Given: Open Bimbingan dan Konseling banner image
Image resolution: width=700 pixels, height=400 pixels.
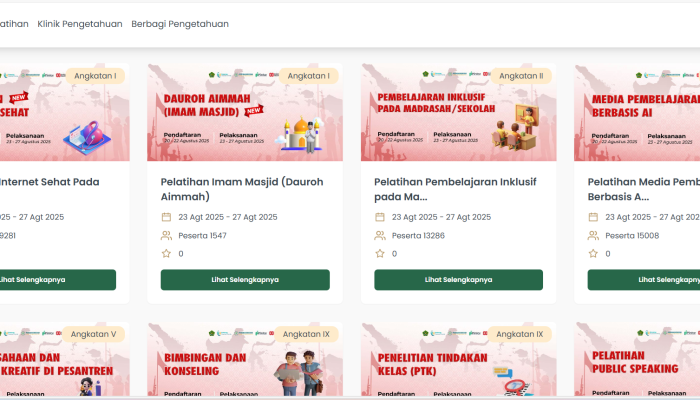Looking at the screenshot, I should [245, 359].
